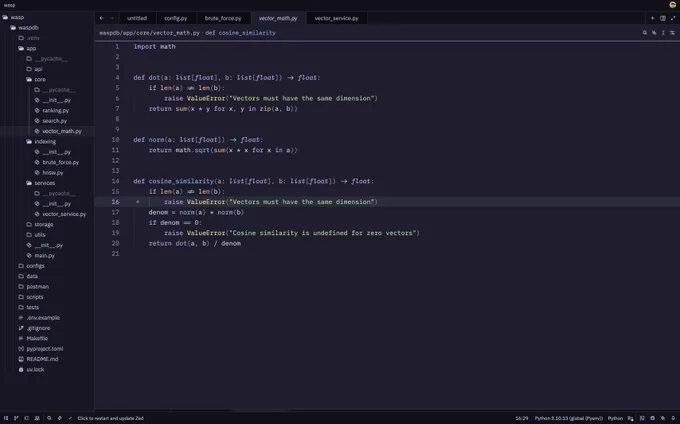The width and height of the screenshot is (680, 424).
Task: Open the git panel from status bar
Action: click(x=16, y=418)
